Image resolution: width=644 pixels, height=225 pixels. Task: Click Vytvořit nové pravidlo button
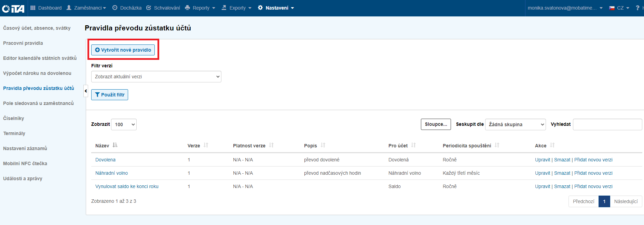click(x=123, y=50)
